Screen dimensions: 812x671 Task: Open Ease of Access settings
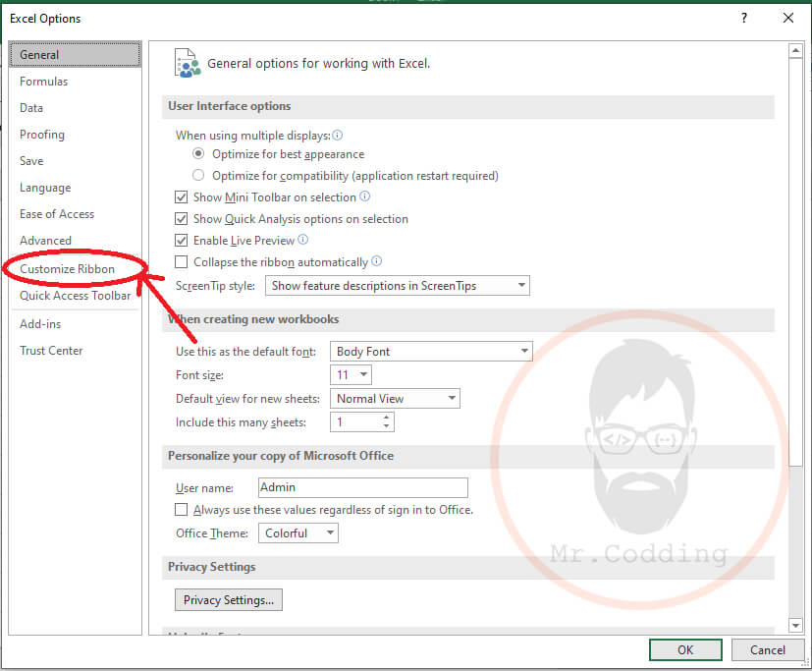75,214
